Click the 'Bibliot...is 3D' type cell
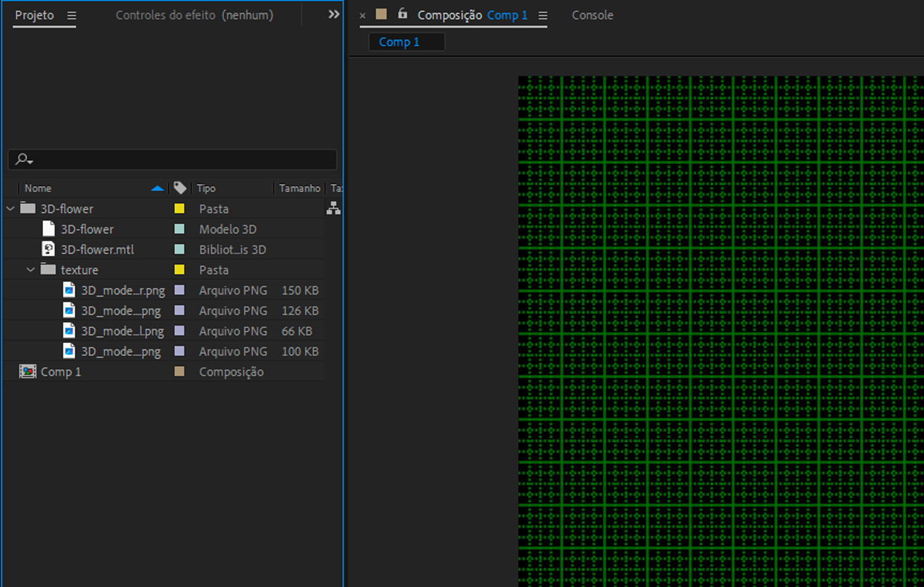This screenshot has width=924, height=587. [x=232, y=249]
